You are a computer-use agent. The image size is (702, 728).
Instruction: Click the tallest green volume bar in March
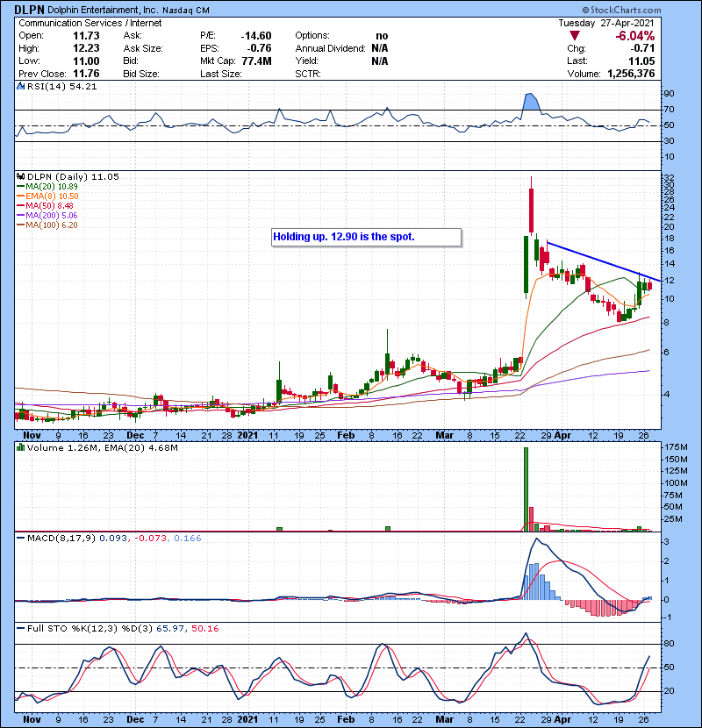click(x=526, y=489)
